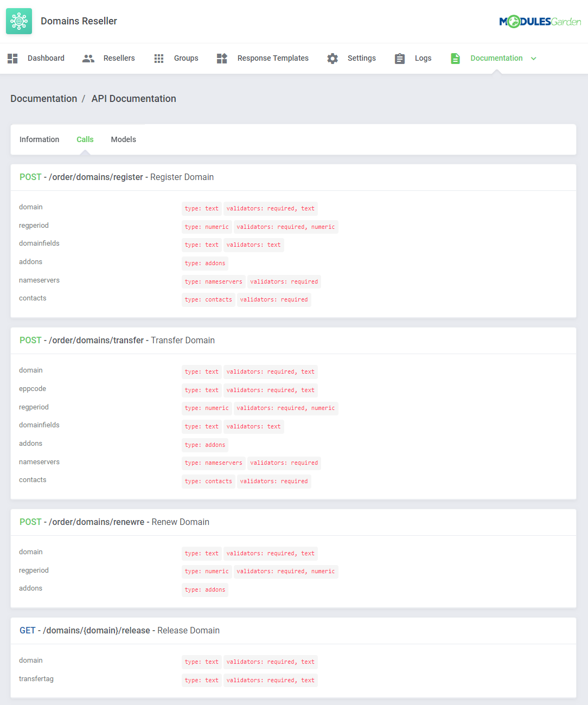Switch to the Models tab
The height and width of the screenshot is (705, 588).
pos(124,139)
